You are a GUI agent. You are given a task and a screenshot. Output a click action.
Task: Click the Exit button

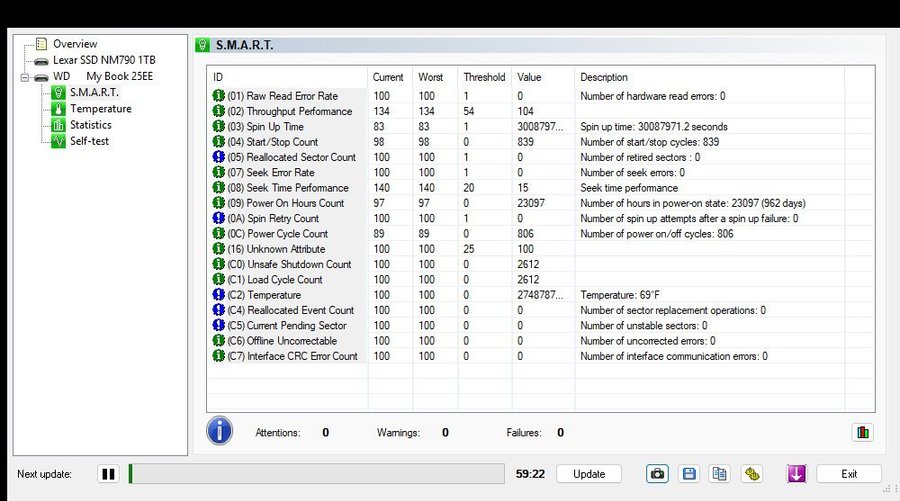[848, 474]
